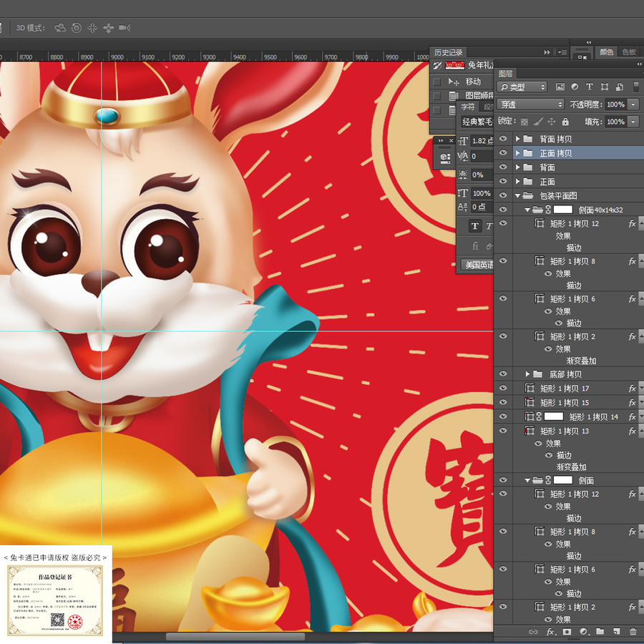Expand the 背面 group arrow
The height and width of the screenshot is (644, 644).
pos(517,167)
